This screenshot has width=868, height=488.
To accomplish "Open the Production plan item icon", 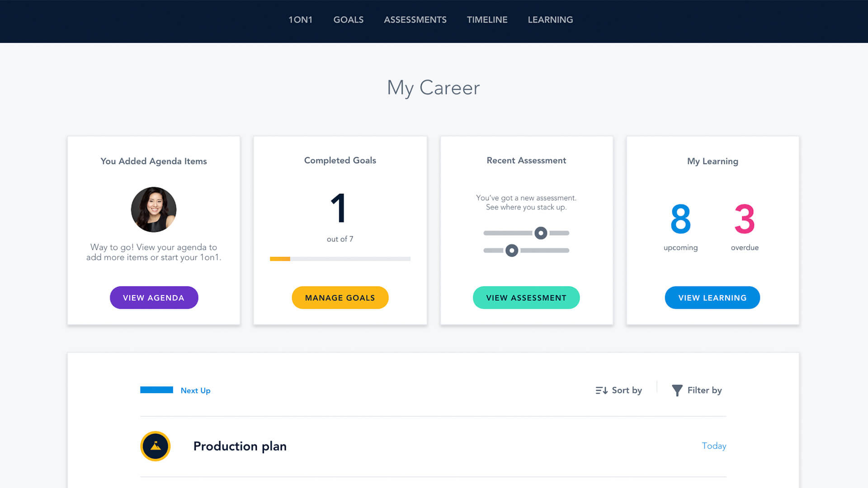I will (156, 446).
